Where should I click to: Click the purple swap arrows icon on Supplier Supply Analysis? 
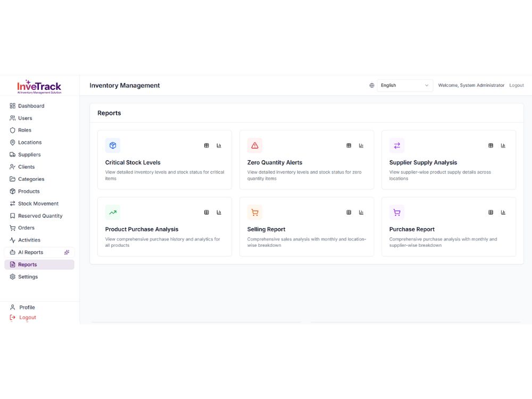tap(397, 146)
